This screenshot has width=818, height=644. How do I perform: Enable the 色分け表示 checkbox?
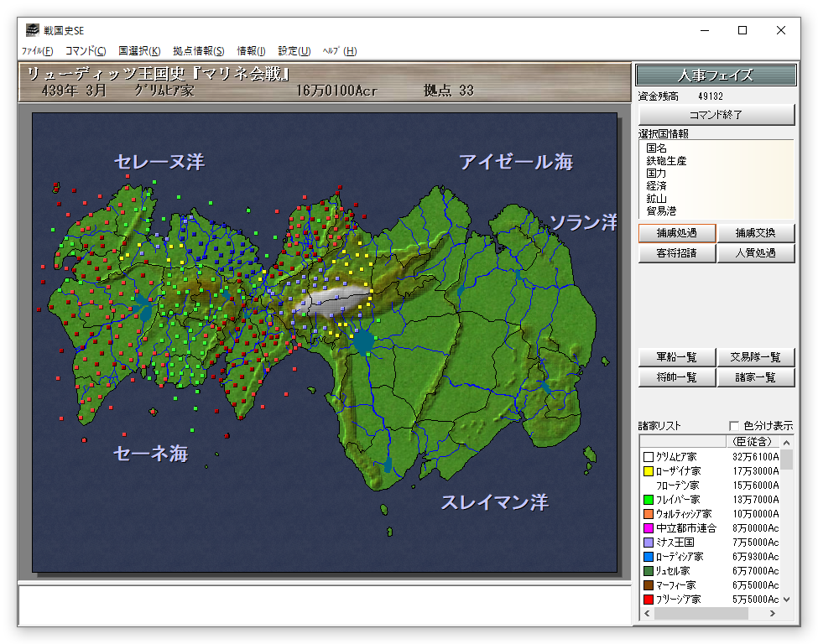735,426
